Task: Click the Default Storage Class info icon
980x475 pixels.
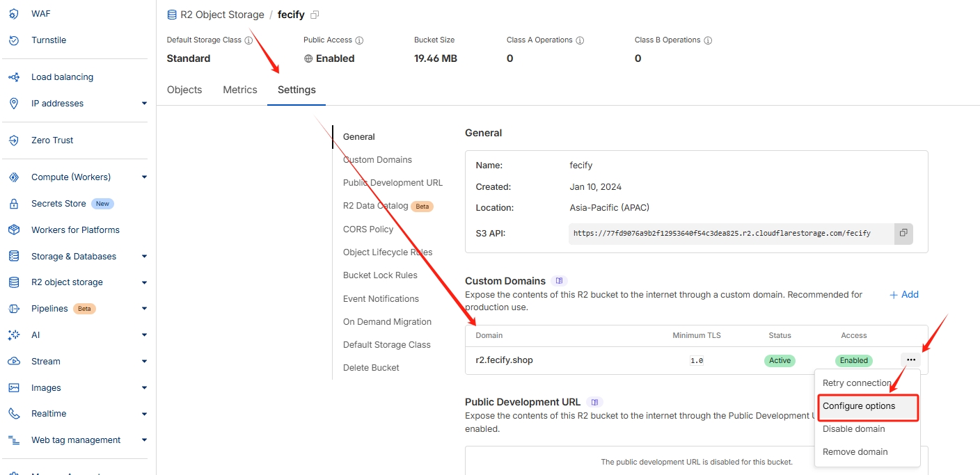Action: (x=248, y=40)
